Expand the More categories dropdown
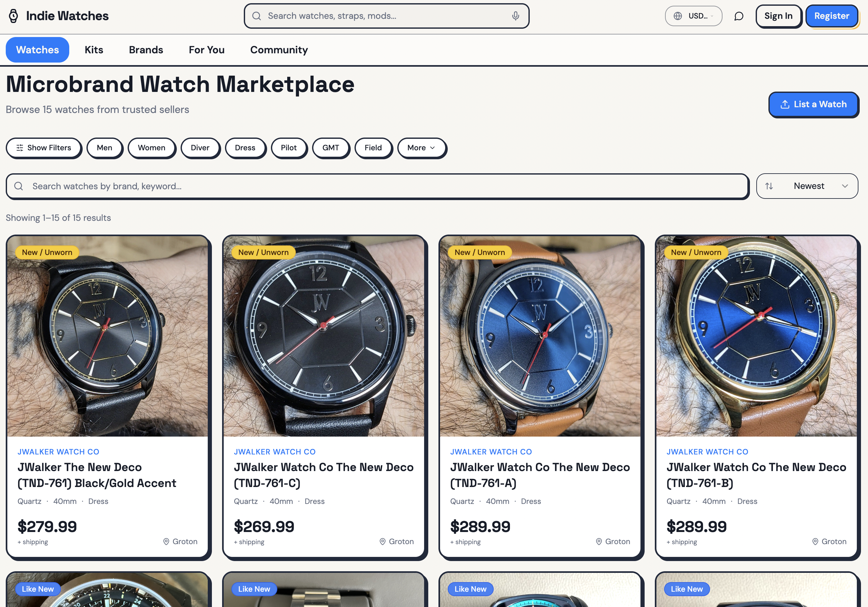 tap(421, 148)
